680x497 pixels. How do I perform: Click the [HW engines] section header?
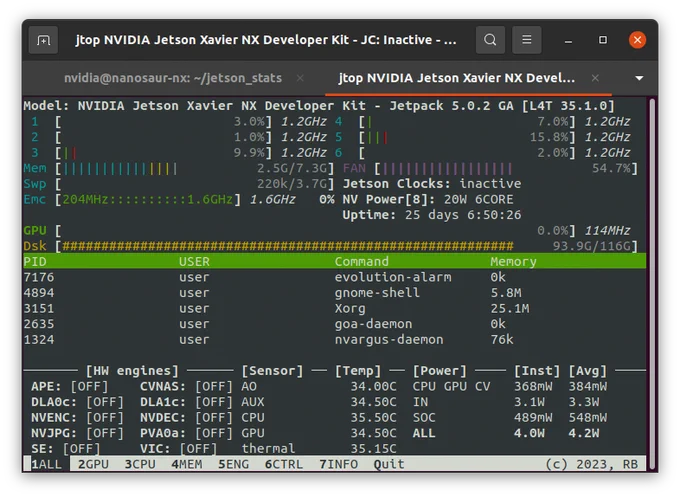(132, 371)
